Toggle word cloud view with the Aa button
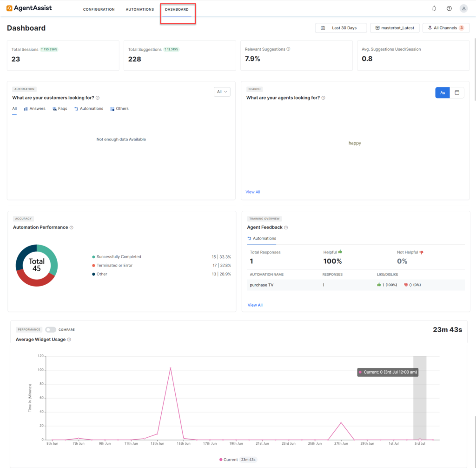Image resolution: width=476 pixels, height=468 pixels. (442, 93)
